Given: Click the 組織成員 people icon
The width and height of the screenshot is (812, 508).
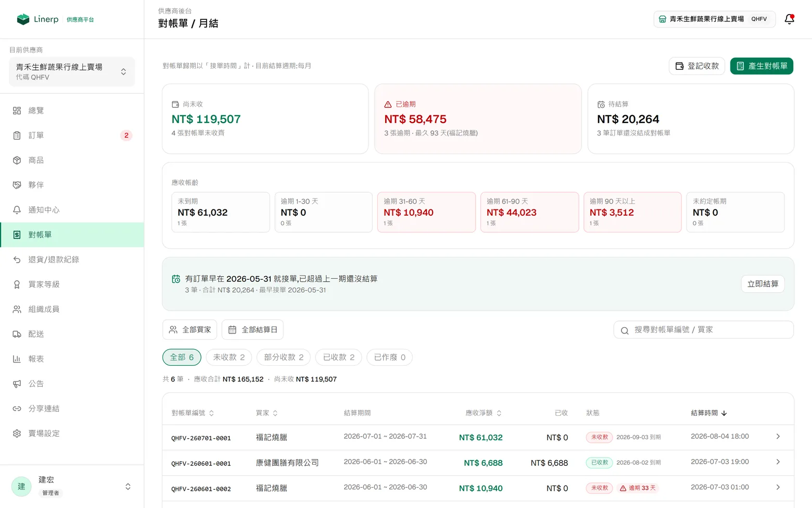Looking at the screenshot, I should tap(17, 309).
